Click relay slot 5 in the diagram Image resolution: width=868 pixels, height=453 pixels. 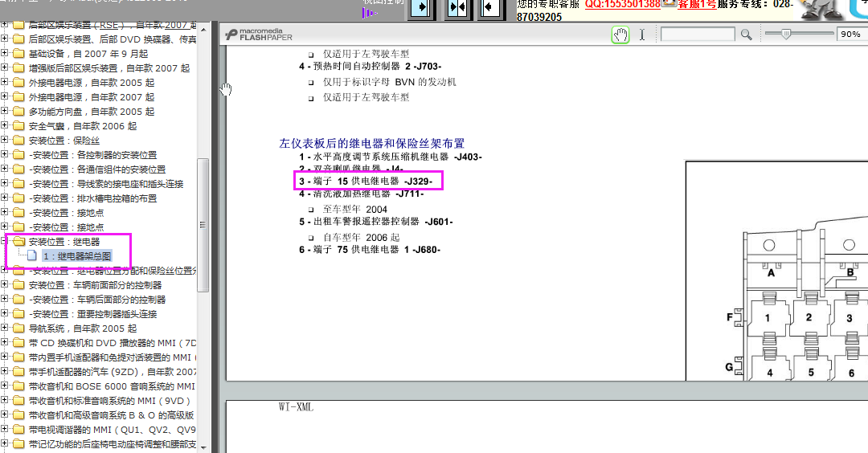point(811,372)
